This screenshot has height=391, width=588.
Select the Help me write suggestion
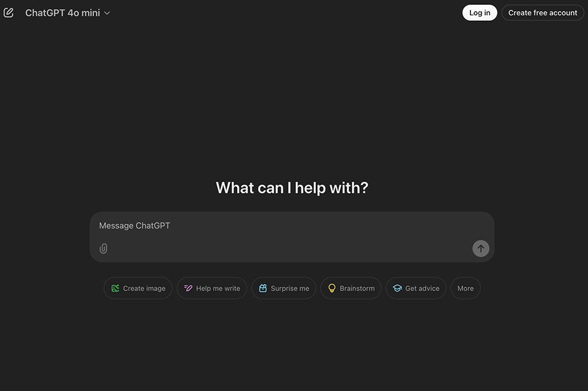click(x=212, y=288)
